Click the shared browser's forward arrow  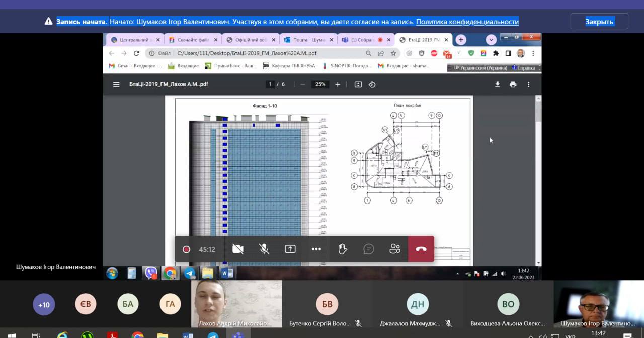(124, 53)
